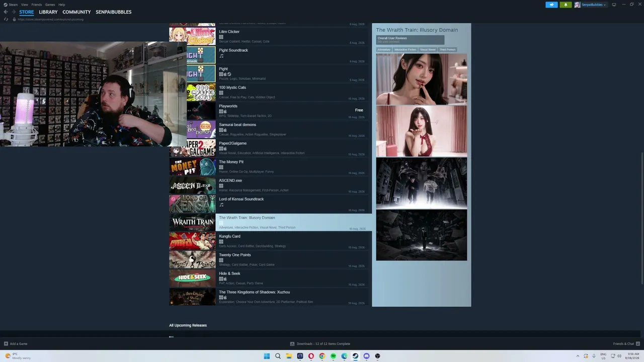Open the View menu
This screenshot has width=644, height=362.
pos(25,5)
